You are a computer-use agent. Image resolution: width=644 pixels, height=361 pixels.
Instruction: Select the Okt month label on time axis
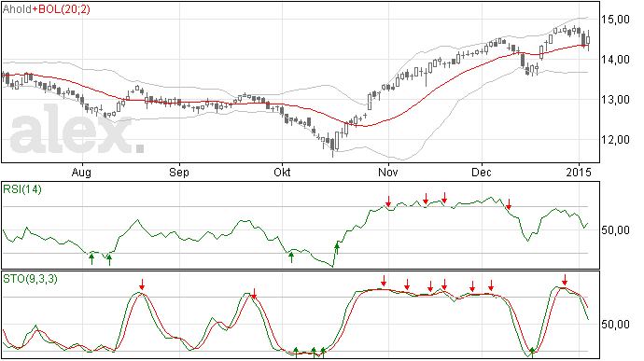point(282,172)
